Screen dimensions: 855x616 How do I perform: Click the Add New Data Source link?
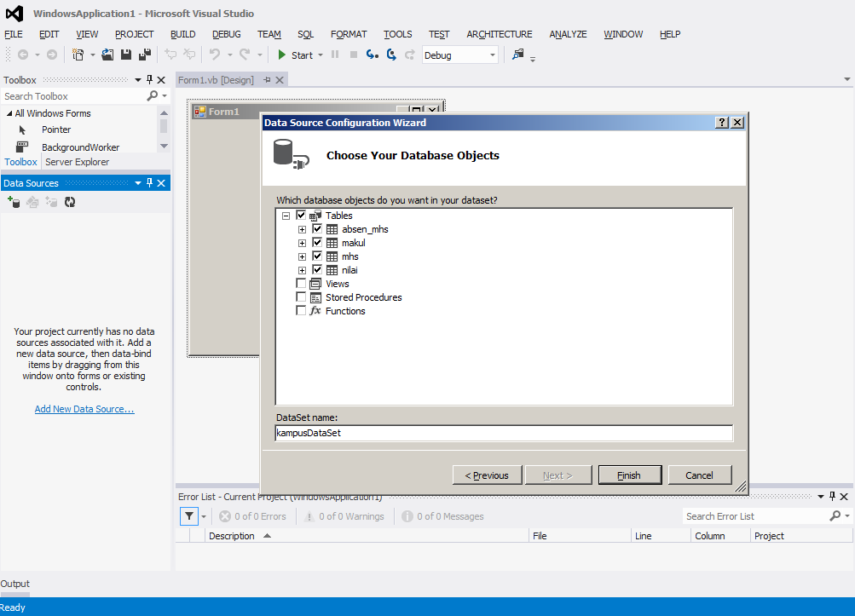tap(84, 409)
